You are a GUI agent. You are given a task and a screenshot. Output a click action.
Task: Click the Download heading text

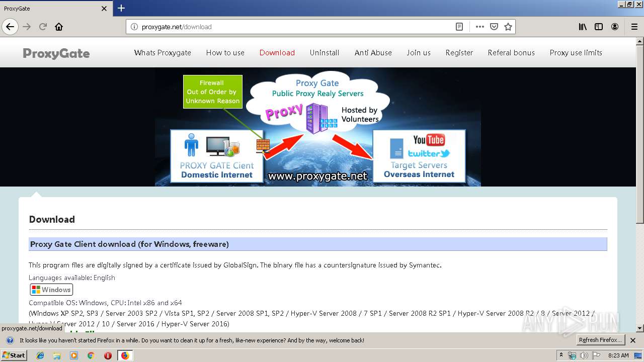[52, 220]
